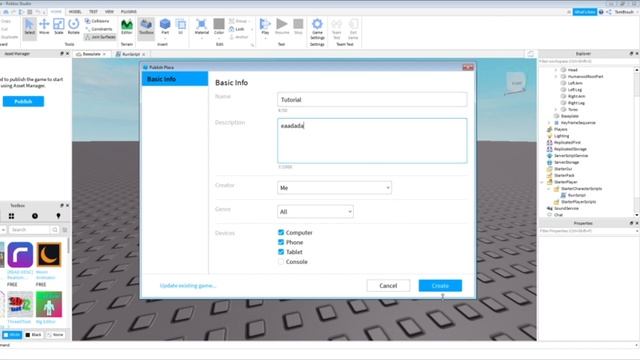
Task: Toggle the Collisions option
Action: coord(97,21)
